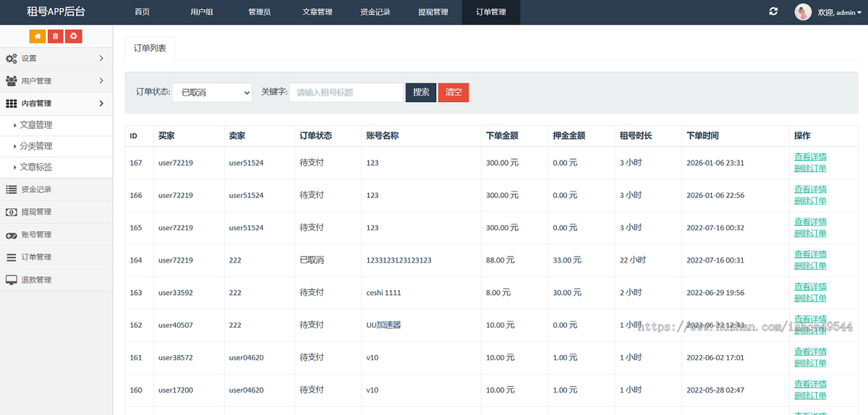Screen dimensions: 868x415
Task: Click 查看详情 for order 165
Action: [810, 222]
